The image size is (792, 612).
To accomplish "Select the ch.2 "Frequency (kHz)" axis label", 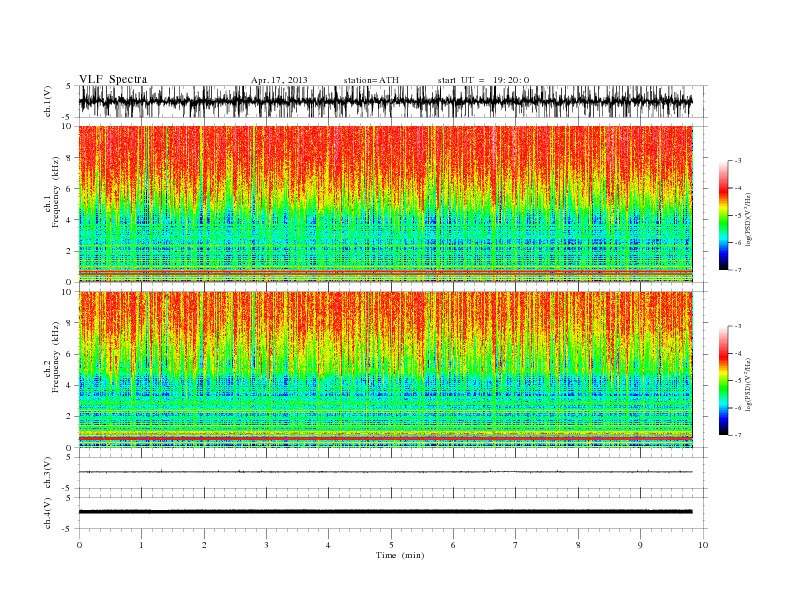I will tap(55, 356).
